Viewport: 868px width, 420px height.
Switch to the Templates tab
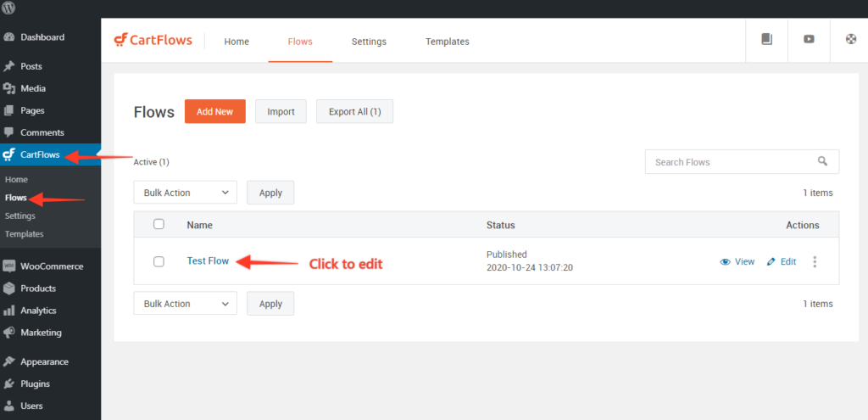(447, 42)
